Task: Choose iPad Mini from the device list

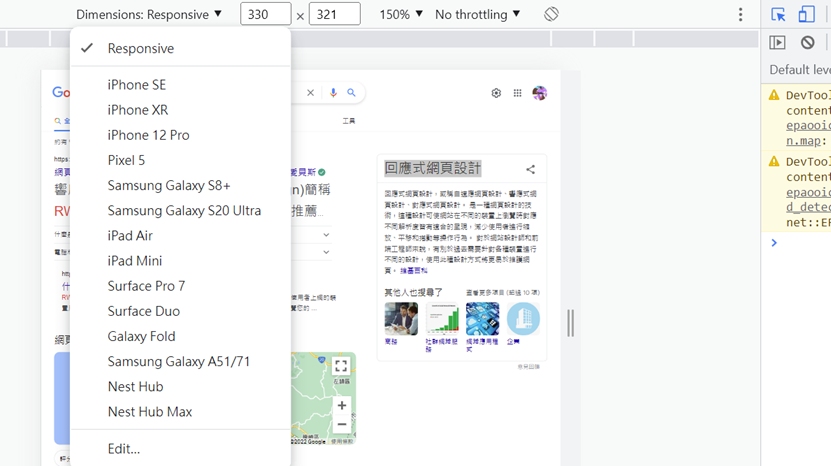Action: click(180, 261)
